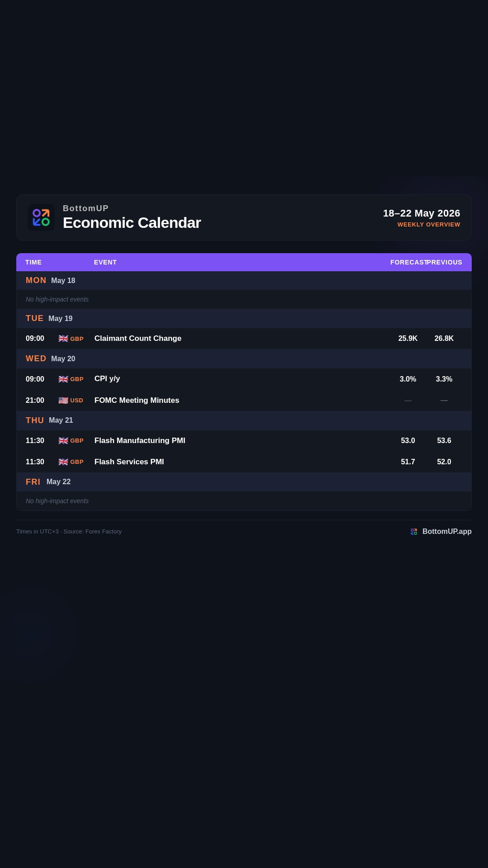Click the US flag on FOMC Meeting Minutes row
The height and width of the screenshot is (868, 488).
(x=63, y=401)
